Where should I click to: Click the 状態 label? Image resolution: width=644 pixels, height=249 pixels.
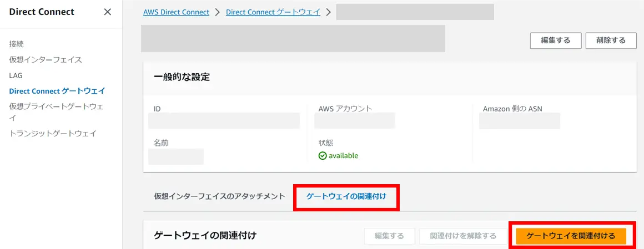pyautogui.click(x=326, y=143)
